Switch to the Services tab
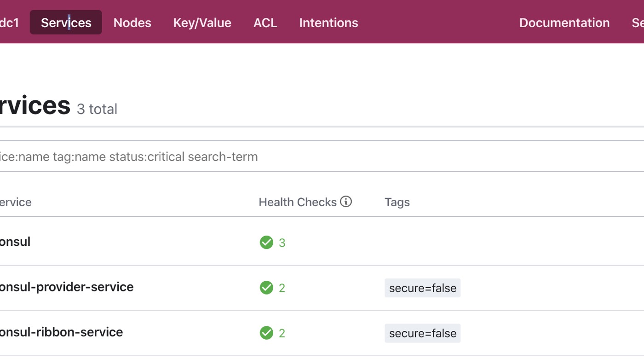Viewport: 644px width, 359px height. coord(66,23)
